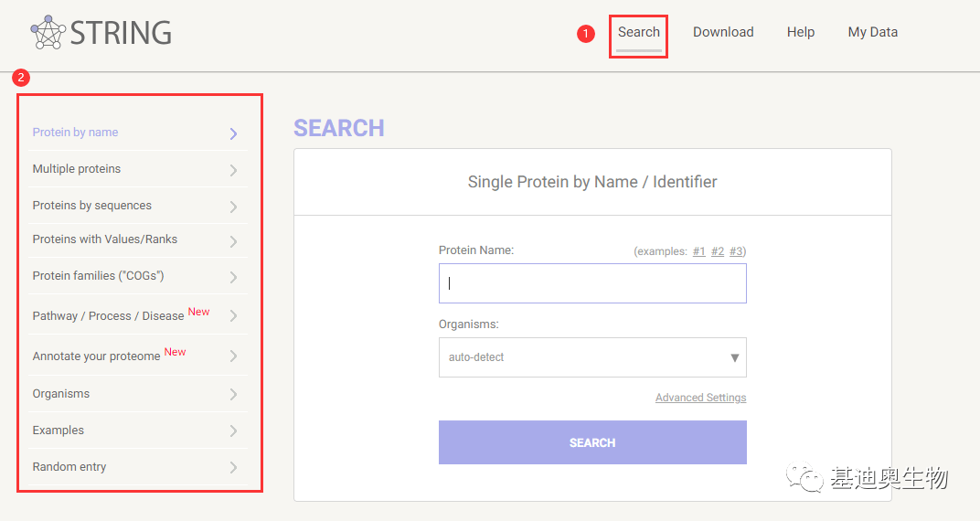Screen dimensions: 980x521
Task: Click chevron for Proteins with Values/Ranks
Action: (233, 241)
